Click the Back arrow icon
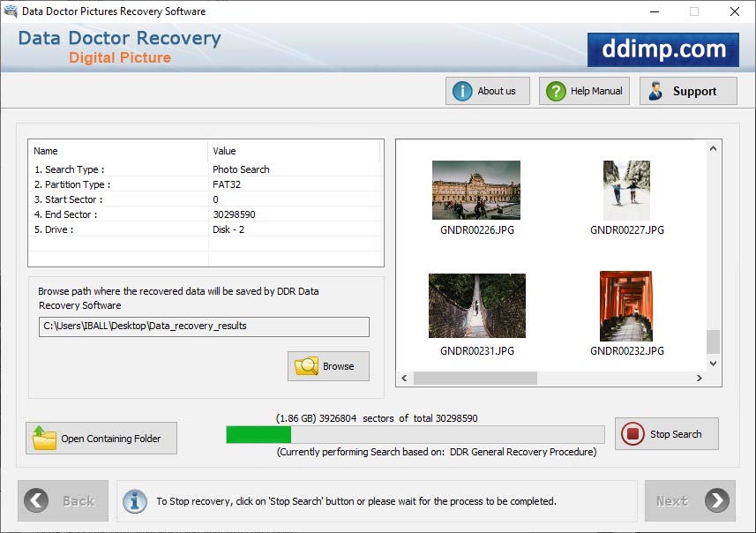 35,500
